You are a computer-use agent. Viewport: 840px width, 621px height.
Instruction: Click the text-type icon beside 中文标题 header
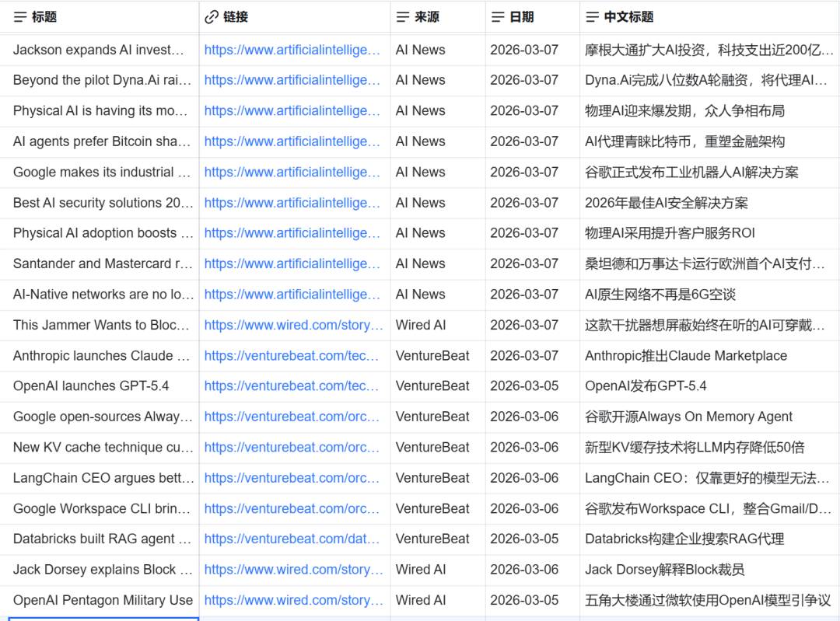[593, 17]
